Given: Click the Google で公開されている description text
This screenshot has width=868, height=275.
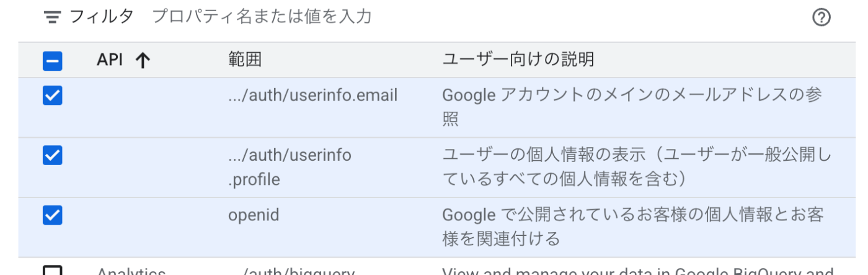Looking at the screenshot, I should pyautogui.click(x=633, y=227).
